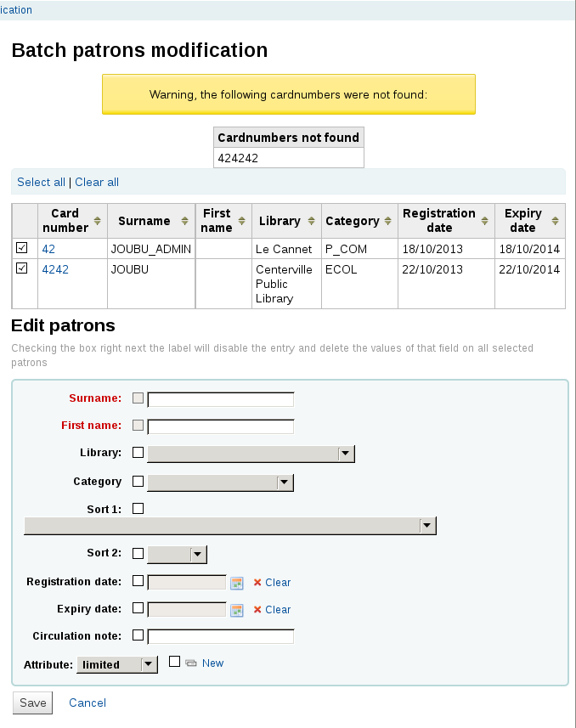Screen dimensions: 576x728
Task: Sort by Registration date arrow icon
Action: tap(485, 221)
